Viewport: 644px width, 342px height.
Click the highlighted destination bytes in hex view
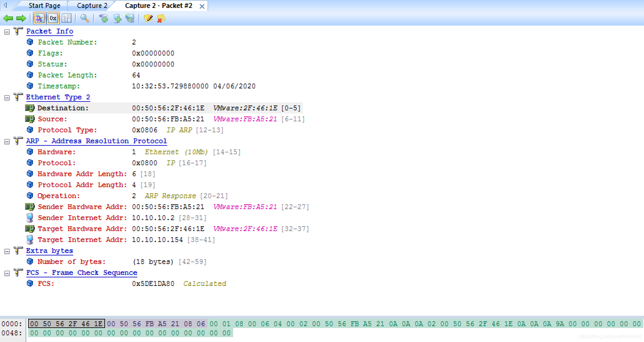[66, 323]
